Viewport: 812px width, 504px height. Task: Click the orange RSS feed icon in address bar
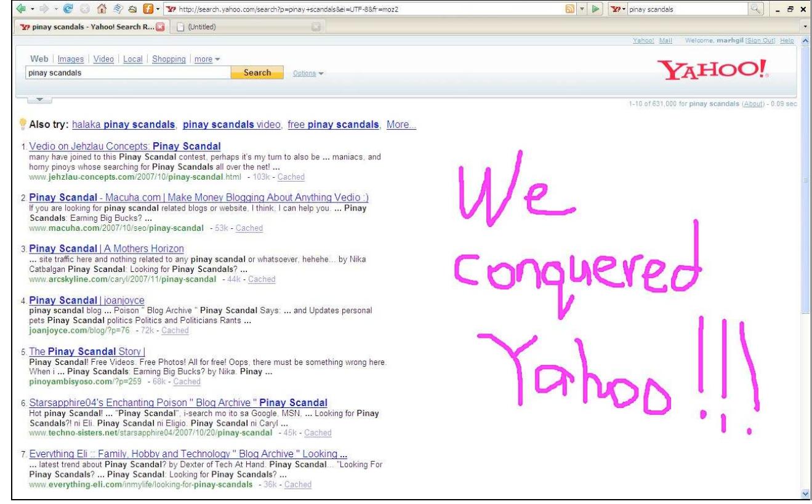coord(571,10)
